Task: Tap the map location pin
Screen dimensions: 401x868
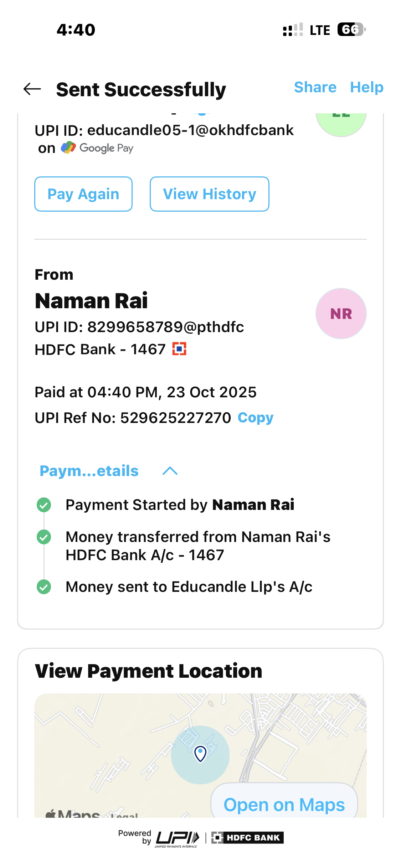Action: pyautogui.click(x=200, y=754)
